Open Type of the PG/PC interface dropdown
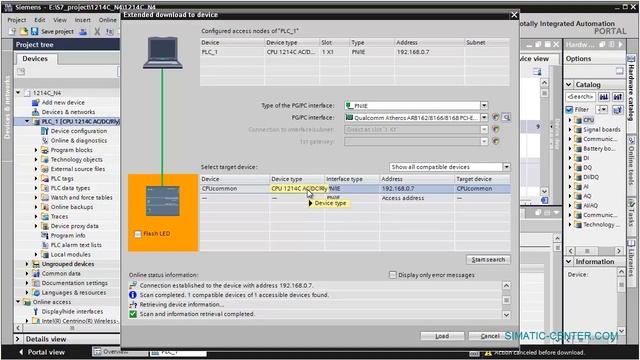640x360 pixels. coord(484,106)
